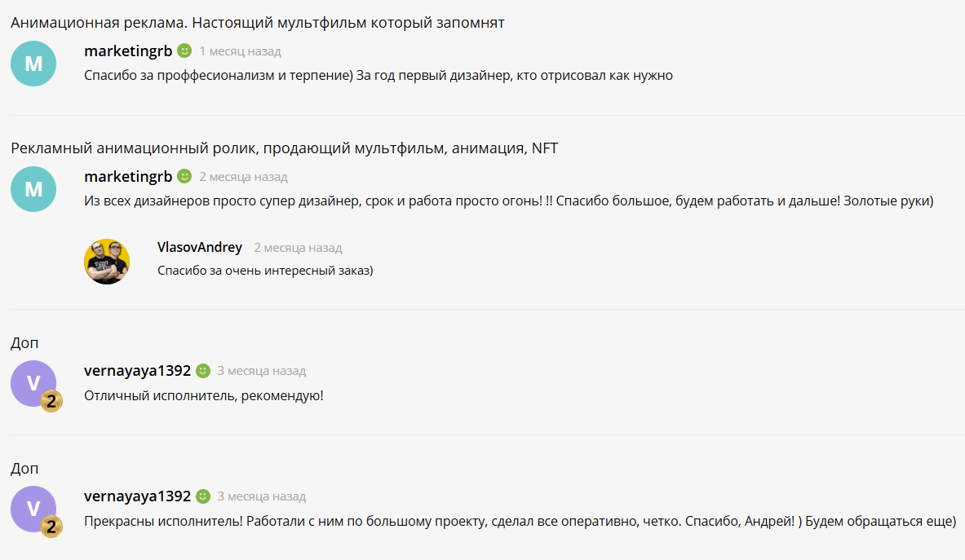Click green smiley beside first vernayaya1392 name
965x560 pixels.
202,371
